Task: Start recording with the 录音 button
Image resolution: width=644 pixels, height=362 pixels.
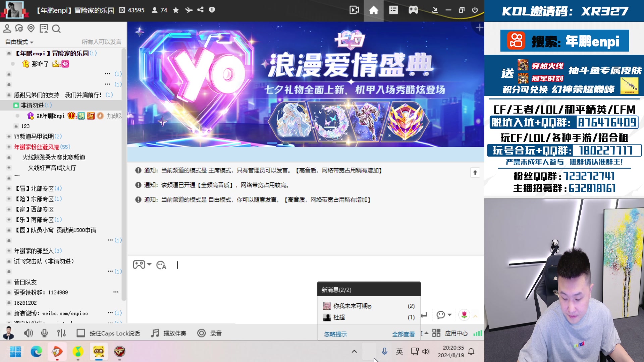Action: click(x=210, y=333)
